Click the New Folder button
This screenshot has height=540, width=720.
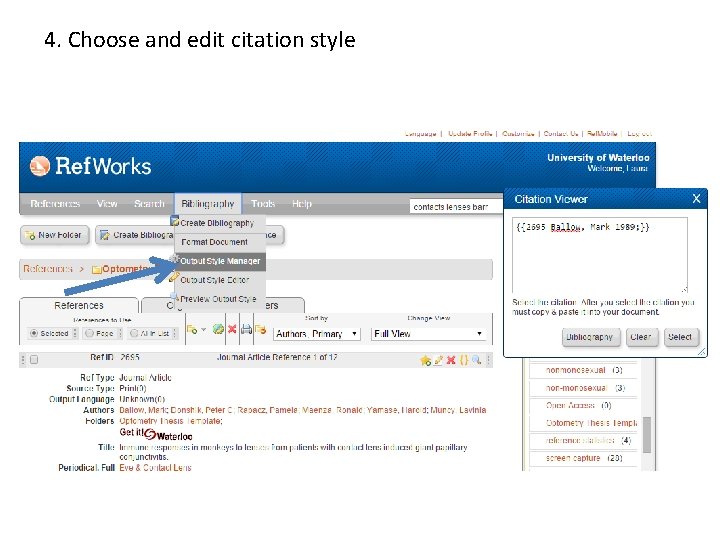coord(55,235)
